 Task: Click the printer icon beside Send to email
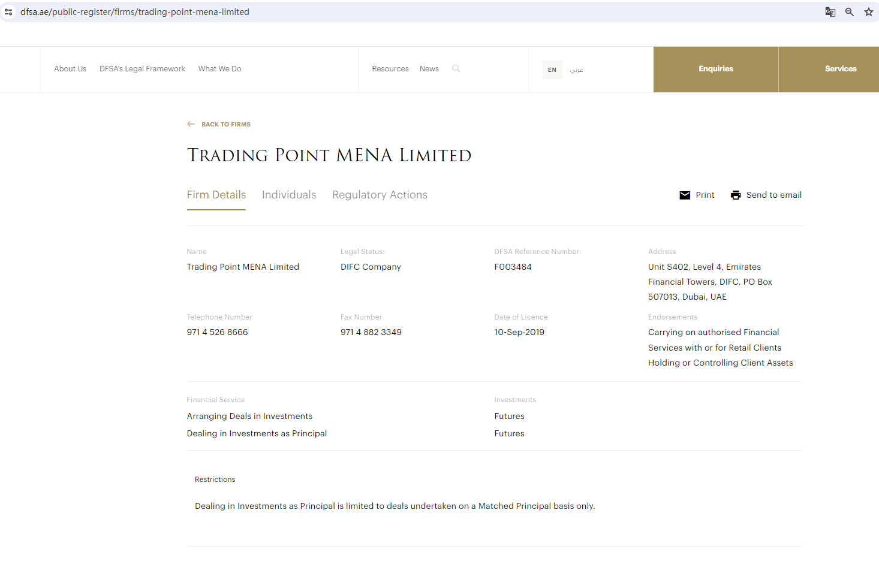[736, 195]
